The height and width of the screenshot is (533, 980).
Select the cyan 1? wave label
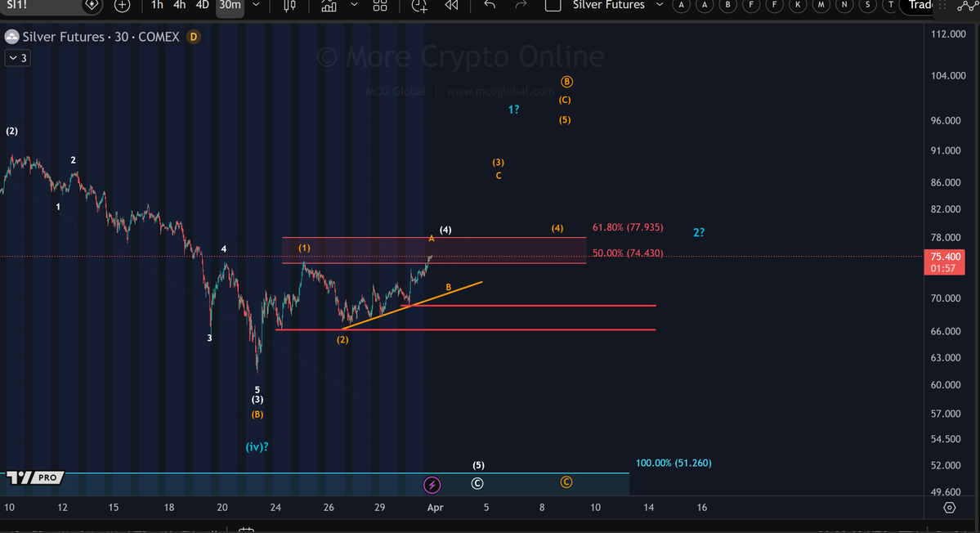click(513, 110)
